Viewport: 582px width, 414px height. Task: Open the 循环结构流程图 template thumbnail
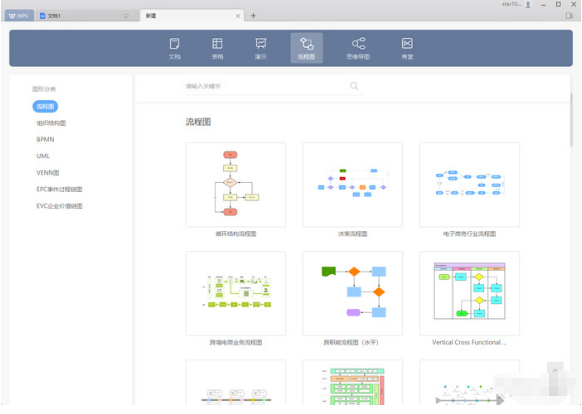(236, 185)
